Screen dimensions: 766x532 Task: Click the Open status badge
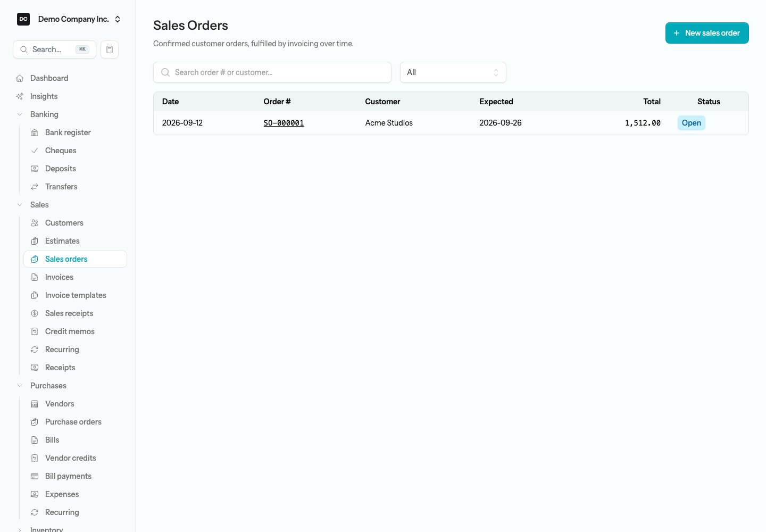click(692, 123)
